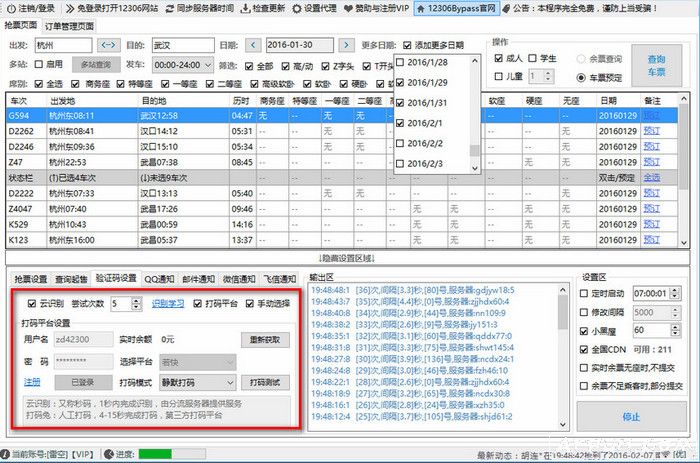This screenshot has height=463, width=700.
Task: Switch to the QQ通知 tab
Action: coord(159,279)
